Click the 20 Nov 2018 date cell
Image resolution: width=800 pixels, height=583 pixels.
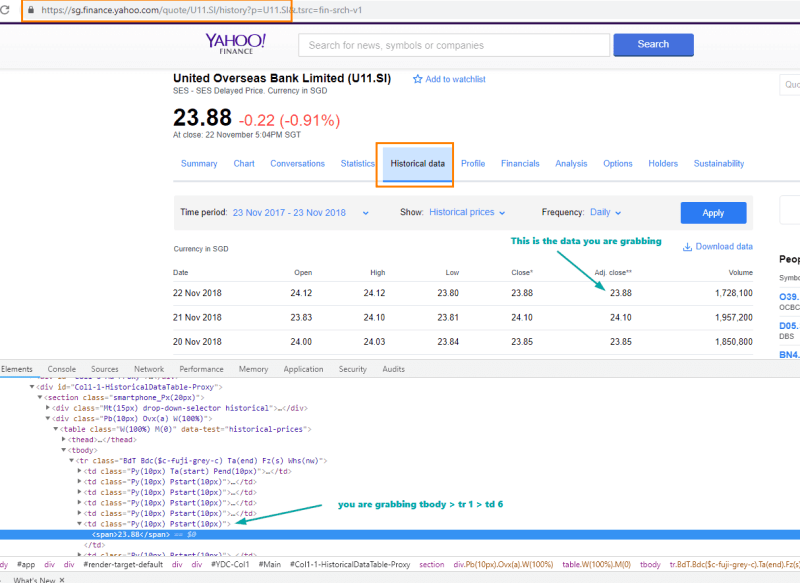[x=197, y=342]
